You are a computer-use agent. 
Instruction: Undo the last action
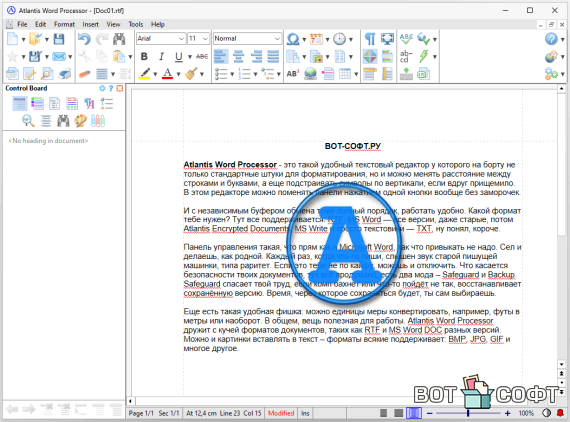pyautogui.click(x=84, y=39)
